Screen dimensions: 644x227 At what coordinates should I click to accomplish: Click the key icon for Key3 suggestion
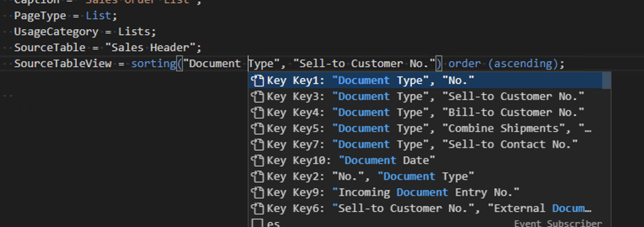258,97
